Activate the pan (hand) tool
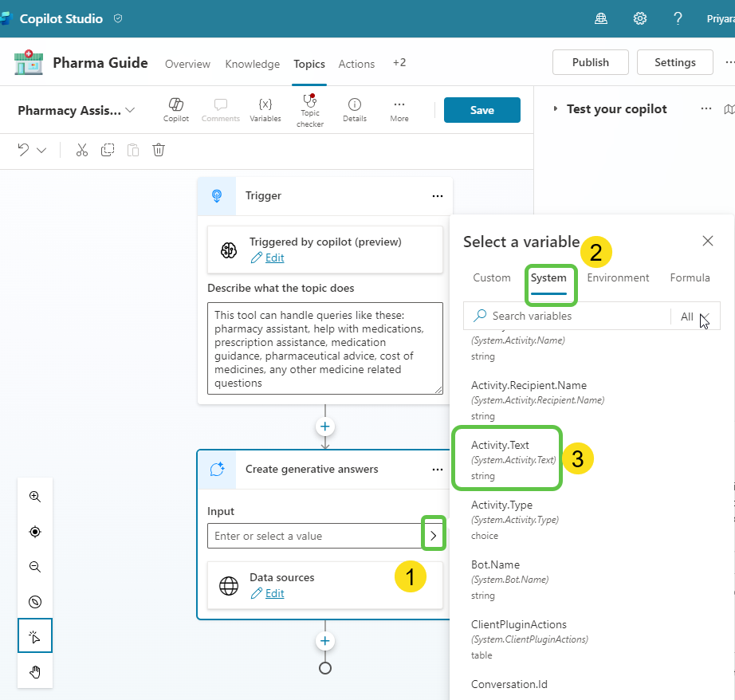Image resolution: width=735 pixels, height=700 pixels. coord(34,671)
